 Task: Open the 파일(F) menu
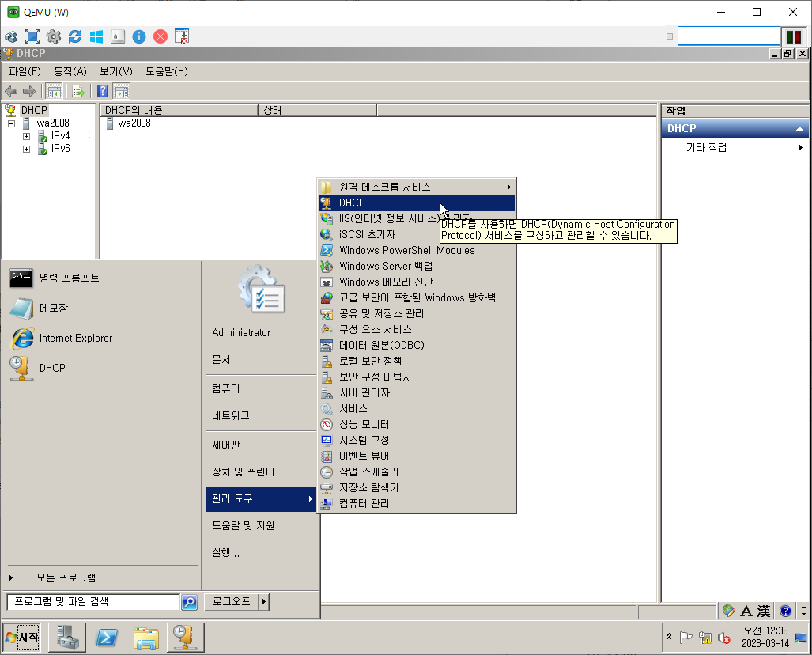25,71
